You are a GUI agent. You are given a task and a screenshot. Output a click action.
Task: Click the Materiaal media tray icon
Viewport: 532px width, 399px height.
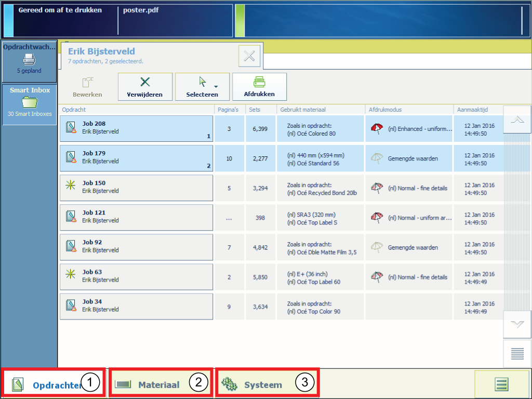pyautogui.click(x=123, y=384)
